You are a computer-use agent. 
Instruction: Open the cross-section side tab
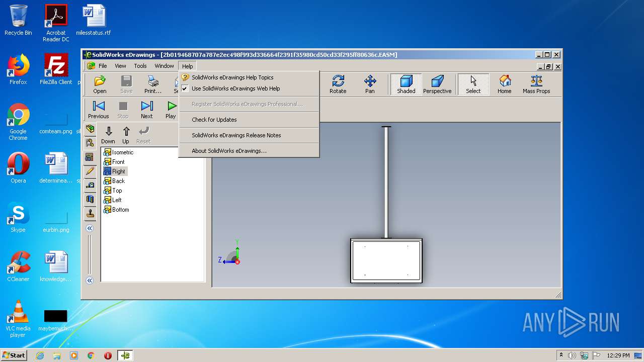tap(90, 199)
